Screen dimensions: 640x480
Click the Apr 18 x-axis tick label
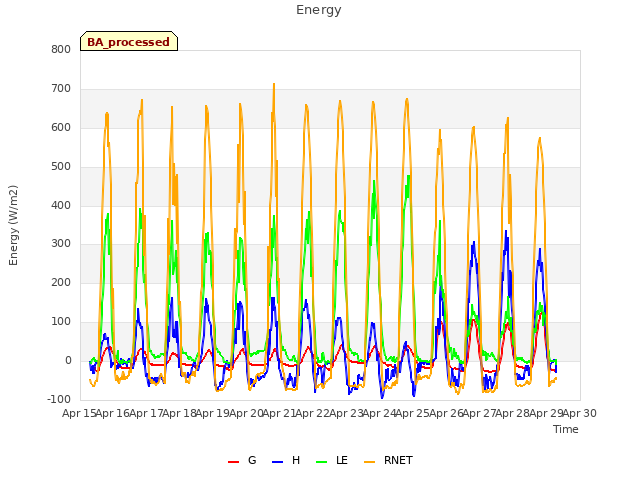pyautogui.click(x=180, y=413)
